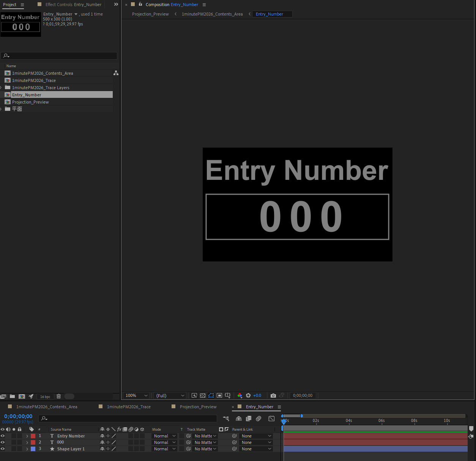Click the 16 bpc color depth button
476x461 pixels.
tap(45, 396)
